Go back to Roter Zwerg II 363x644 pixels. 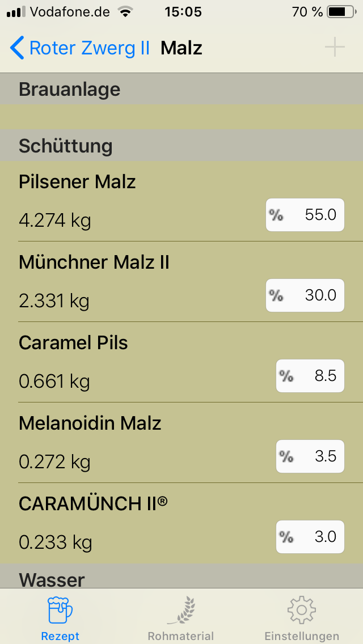tap(89, 48)
